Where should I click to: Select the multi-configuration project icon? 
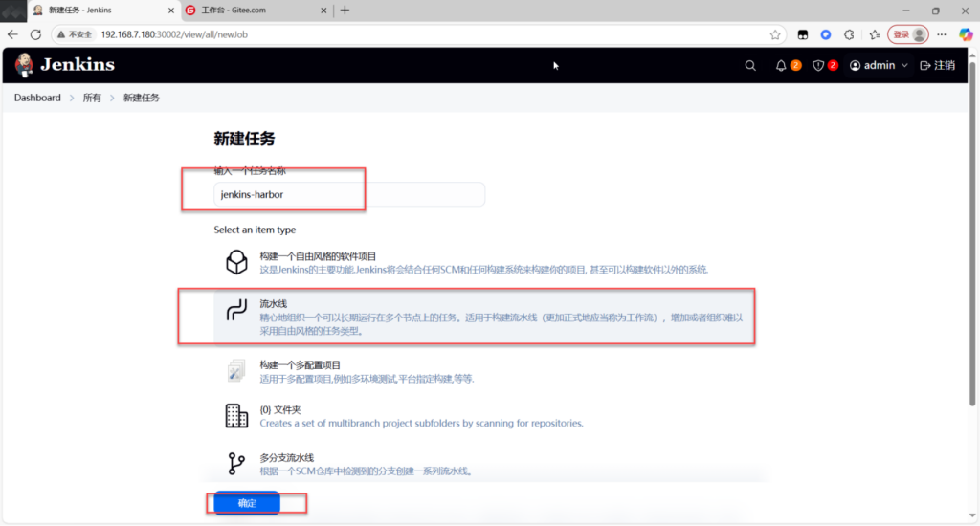[235, 371]
